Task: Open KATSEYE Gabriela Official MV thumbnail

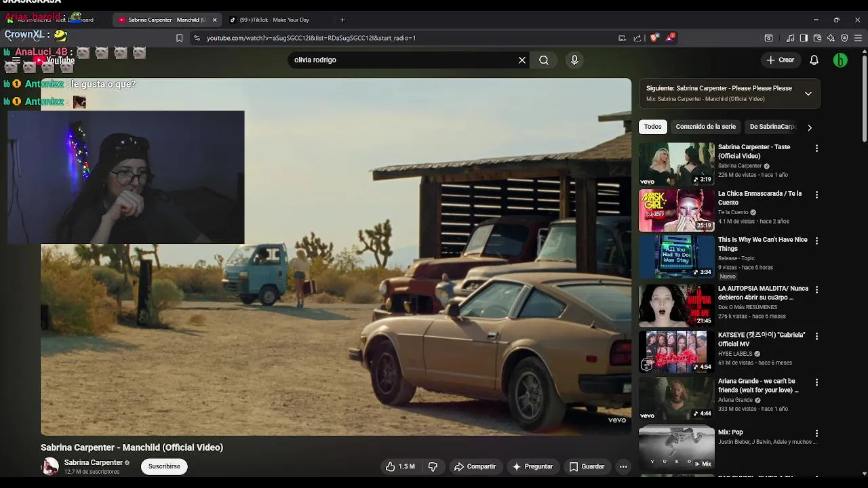Action: (x=677, y=351)
